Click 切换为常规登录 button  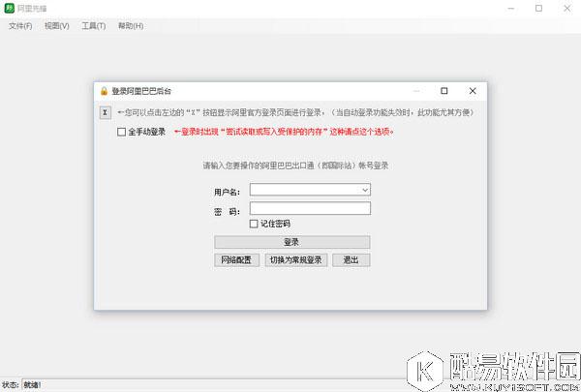[295, 260]
